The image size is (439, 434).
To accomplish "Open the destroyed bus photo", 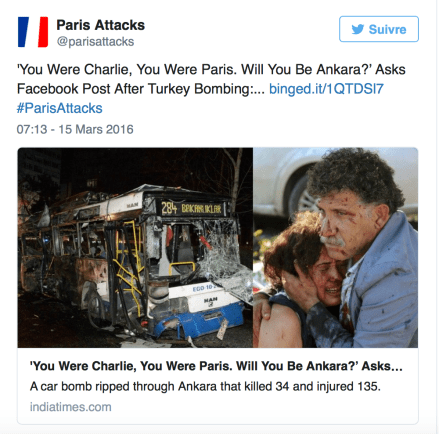I will 135,247.
